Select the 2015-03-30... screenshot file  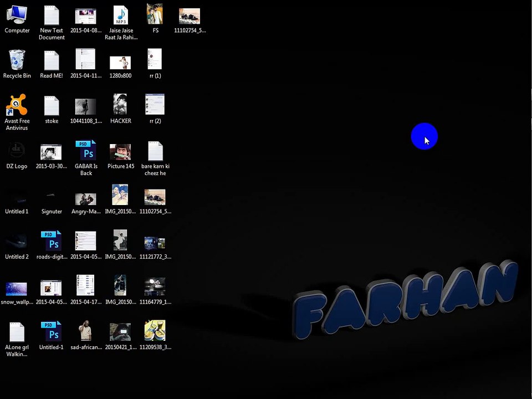coord(51,157)
